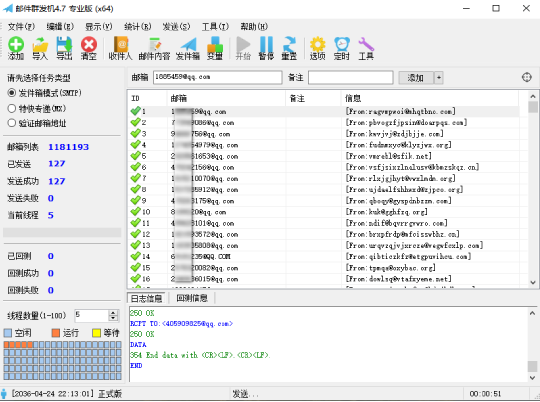
Task: Click the 添加 button next to the 备注 field
Action: pos(416,78)
